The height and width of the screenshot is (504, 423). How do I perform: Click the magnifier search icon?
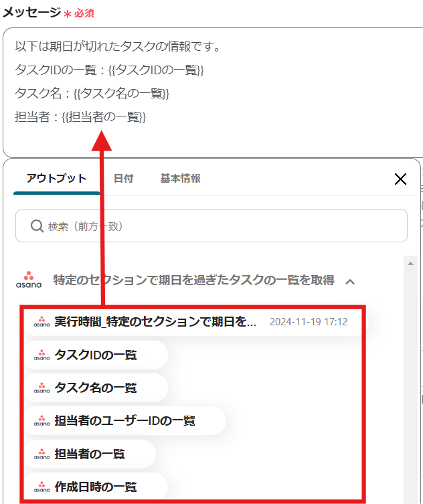(37, 226)
